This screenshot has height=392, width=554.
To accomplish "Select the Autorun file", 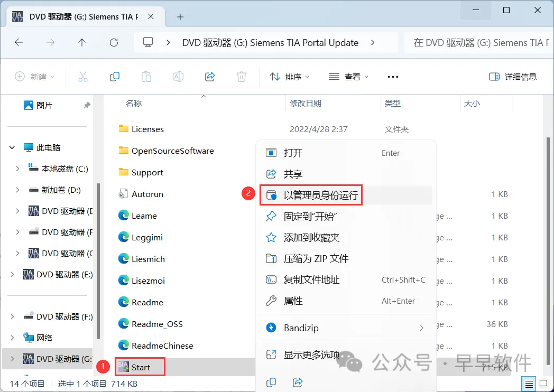I will tap(147, 194).
